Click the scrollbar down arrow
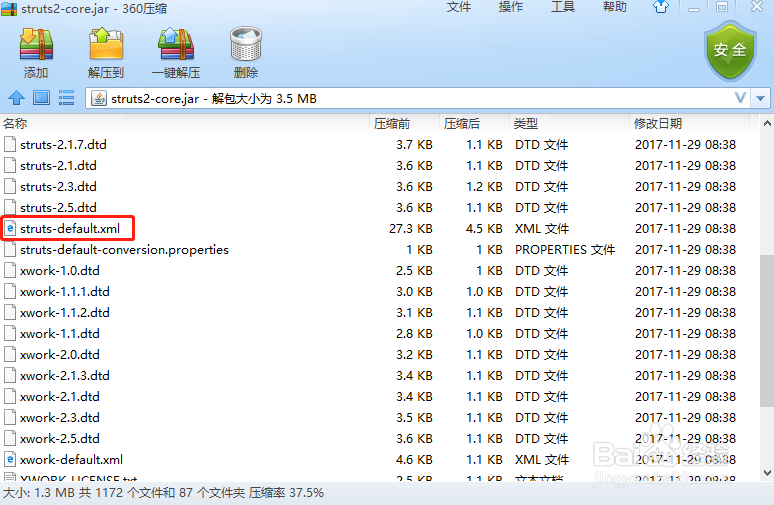774x505 pixels. click(767, 472)
